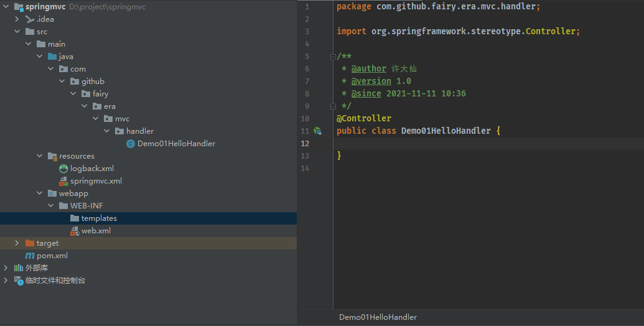Viewport: 644px width, 326px height.
Task: Collapse the main folder chevron
Action: coord(29,44)
